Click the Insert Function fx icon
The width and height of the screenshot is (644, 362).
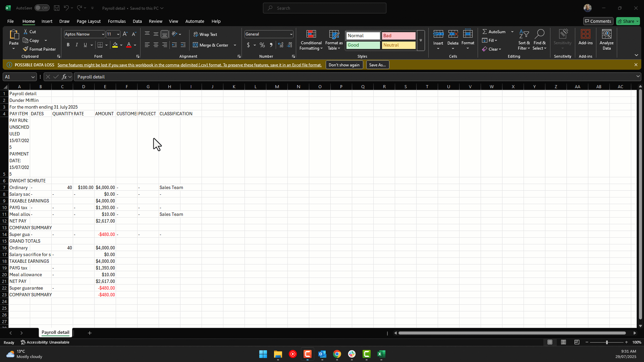point(64,77)
